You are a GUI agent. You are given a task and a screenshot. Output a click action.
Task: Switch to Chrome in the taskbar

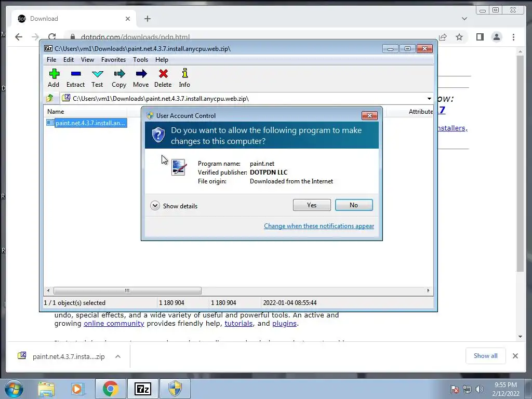tap(110, 389)
